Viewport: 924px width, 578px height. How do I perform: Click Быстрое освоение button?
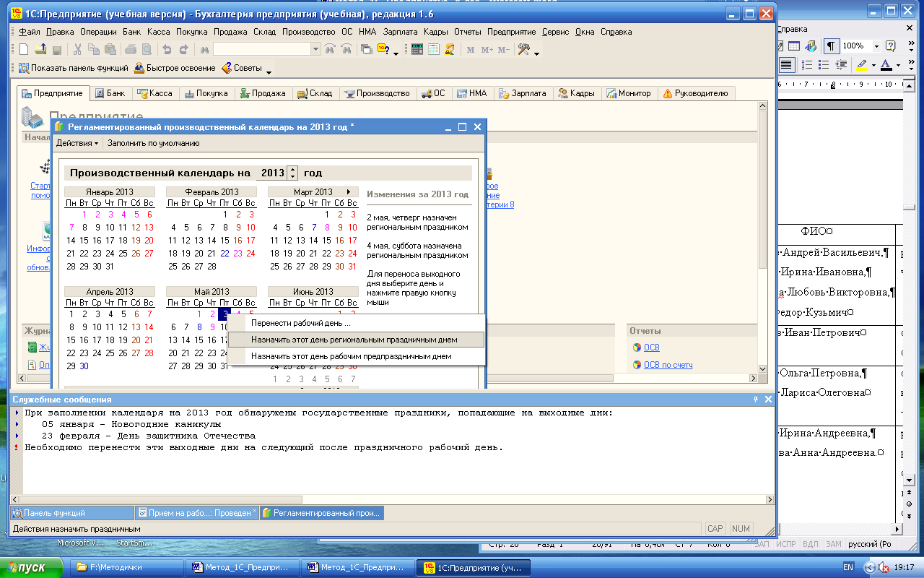174,68
